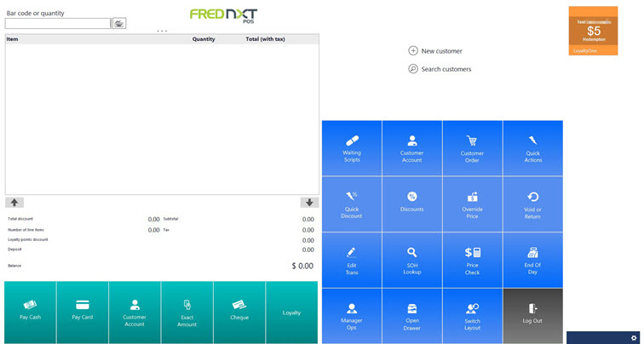Apply a Quick Discount
The height and width of the screenshot is (344, 644).
point(352,204)
